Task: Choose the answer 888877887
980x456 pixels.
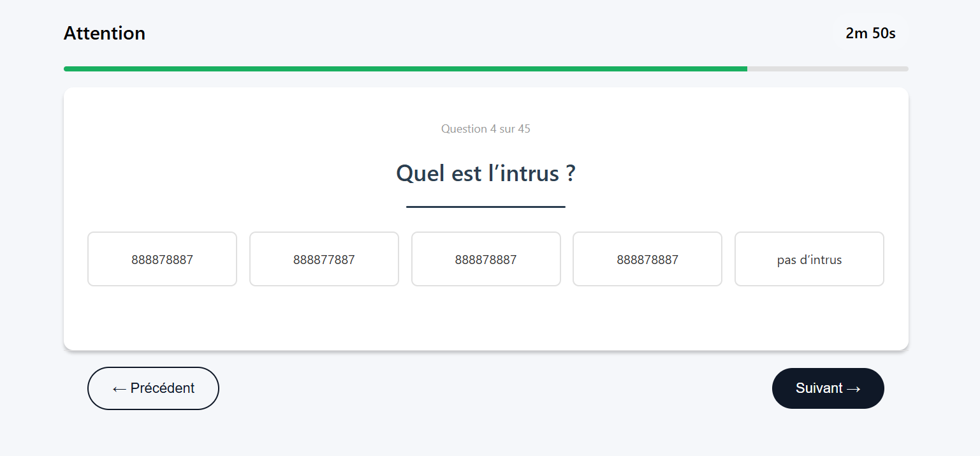Action: (324, 259)
